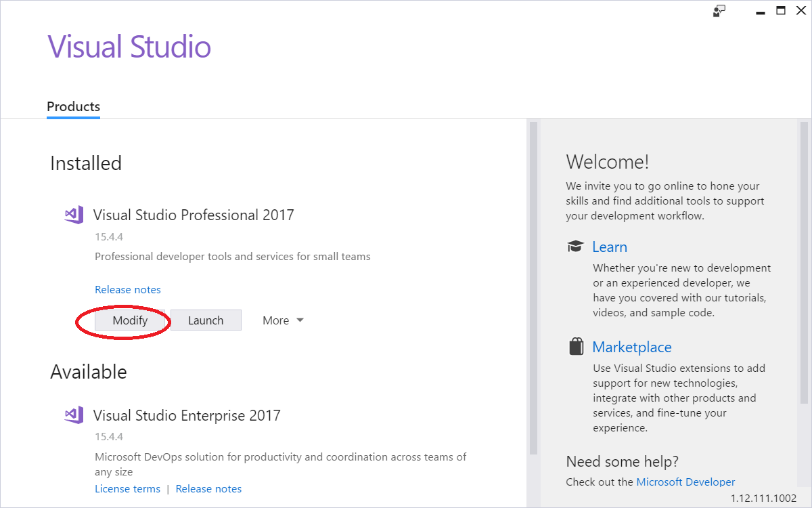Click the Installed section heading
This screenshot has height=508, width=812.
[x=86, y=163]
